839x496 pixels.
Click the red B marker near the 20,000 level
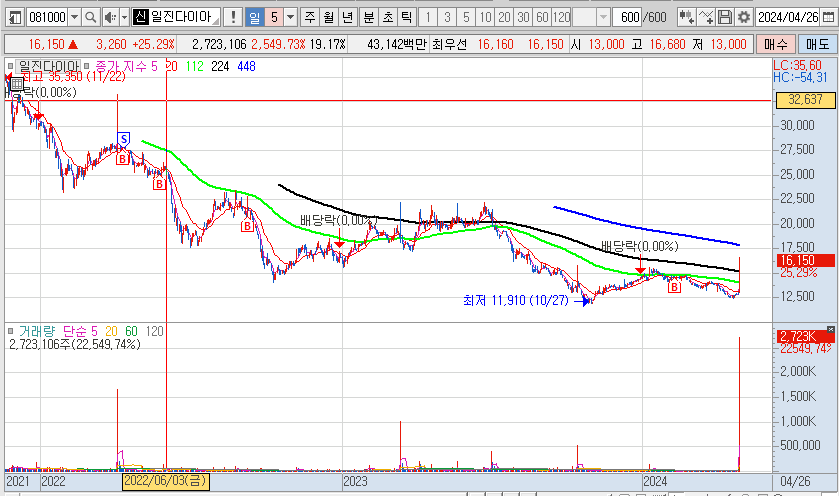[x=247, y=226]
